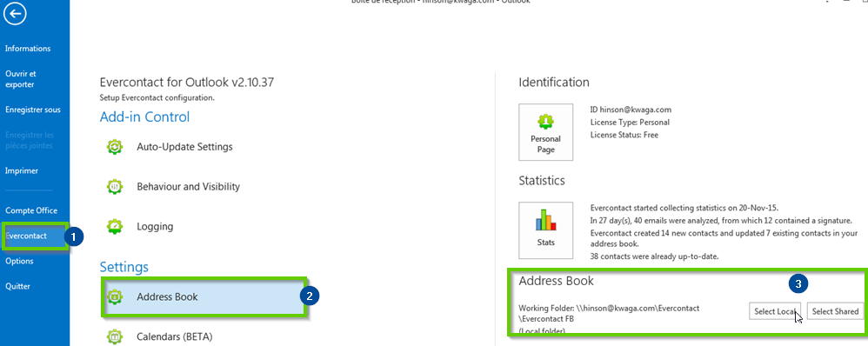Click statistics start date 20-Nov-15 line
The image size is (868, 346).
tap(684, 208)
